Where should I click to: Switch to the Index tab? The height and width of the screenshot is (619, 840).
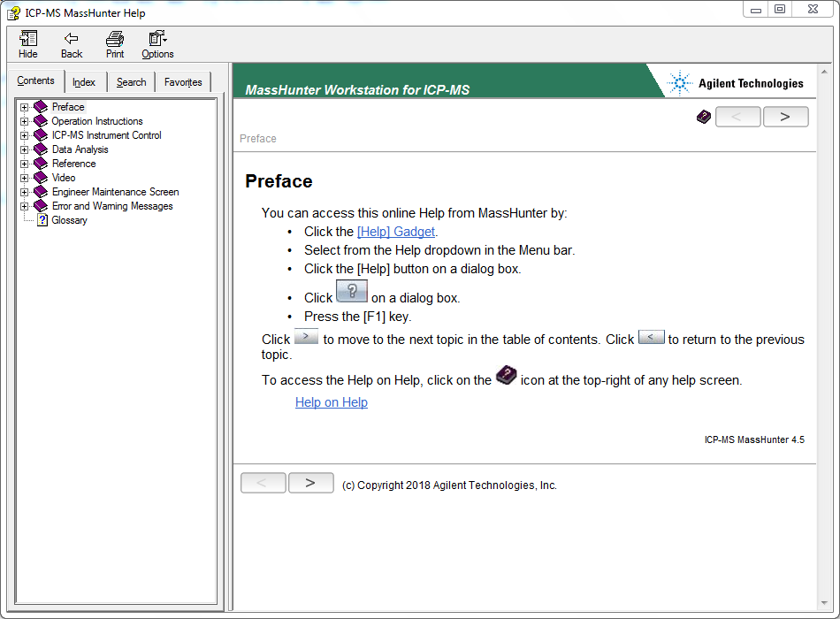click(84, 82)
